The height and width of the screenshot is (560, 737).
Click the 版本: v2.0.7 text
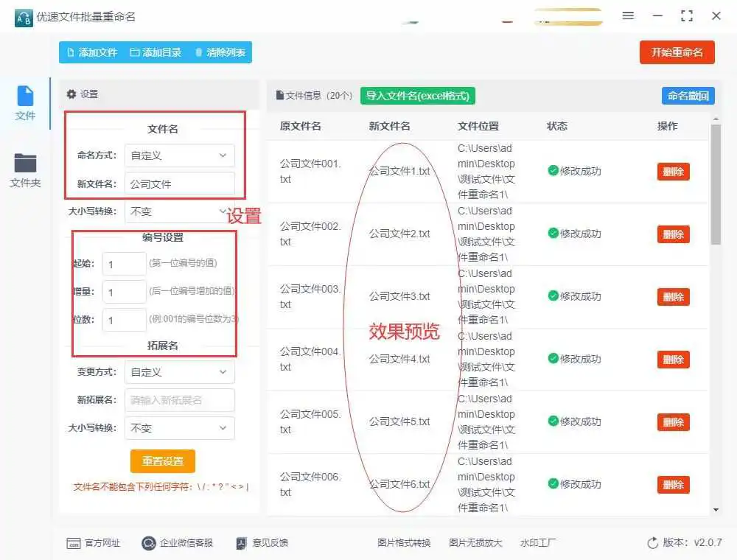click(x=692, y=542)
